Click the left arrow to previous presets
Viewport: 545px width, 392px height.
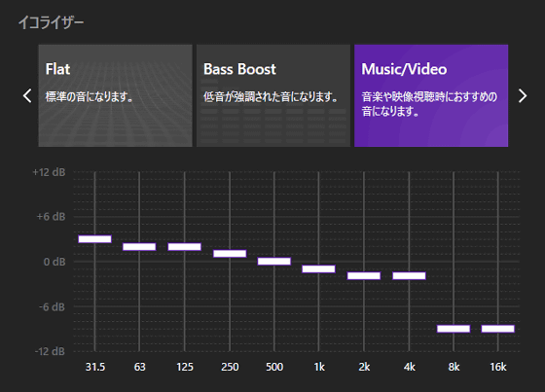tap(27, 95)
